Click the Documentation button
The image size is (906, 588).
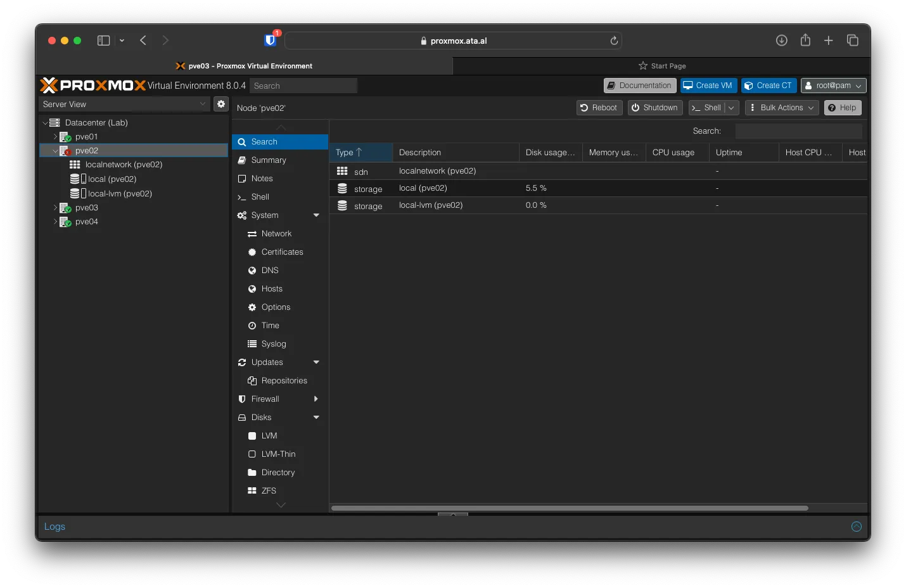[639, 86]
